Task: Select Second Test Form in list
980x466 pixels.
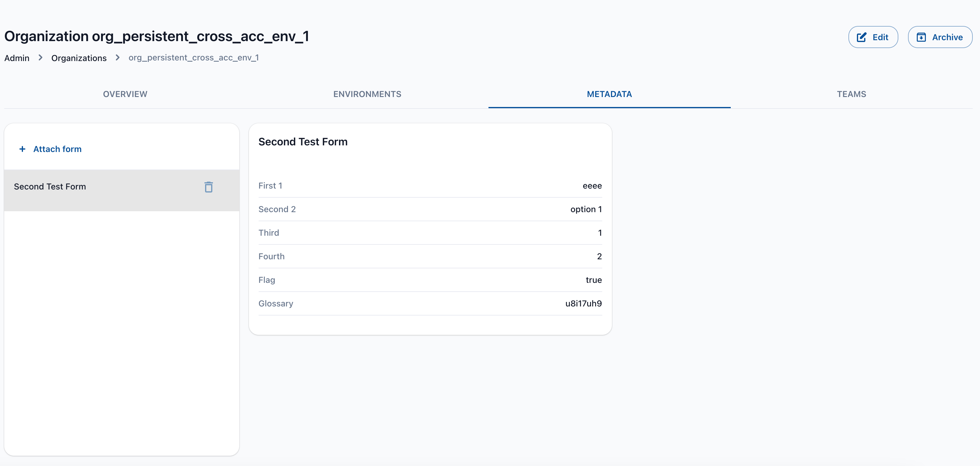Action: click(122, 190)
